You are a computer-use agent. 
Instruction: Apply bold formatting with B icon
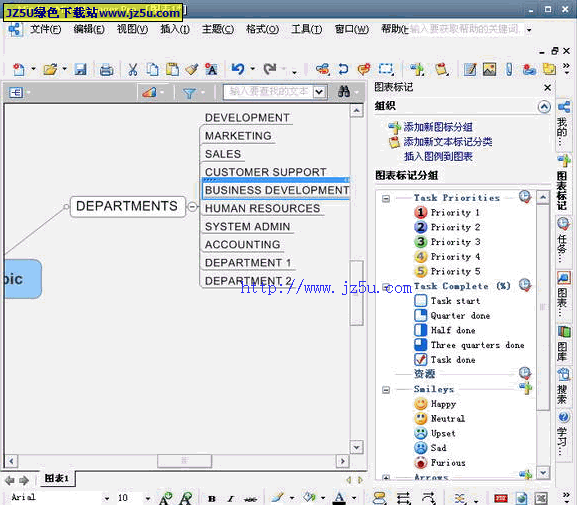212,499
